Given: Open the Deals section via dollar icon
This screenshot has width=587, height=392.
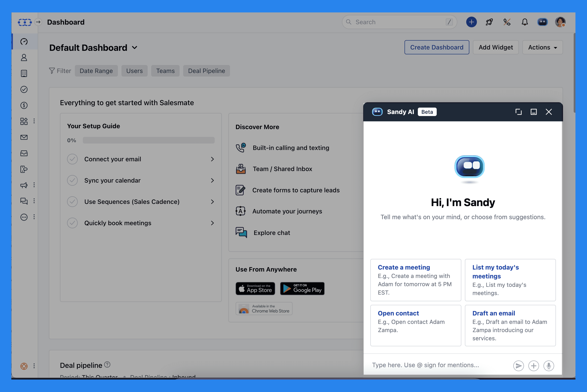Looking at the screenshot, I should click(24, 105).
